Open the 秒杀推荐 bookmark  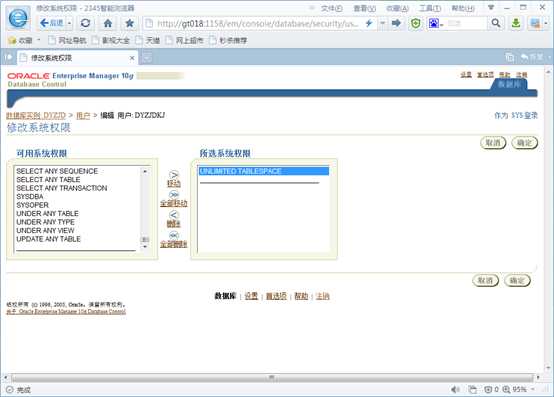(228, 41)
